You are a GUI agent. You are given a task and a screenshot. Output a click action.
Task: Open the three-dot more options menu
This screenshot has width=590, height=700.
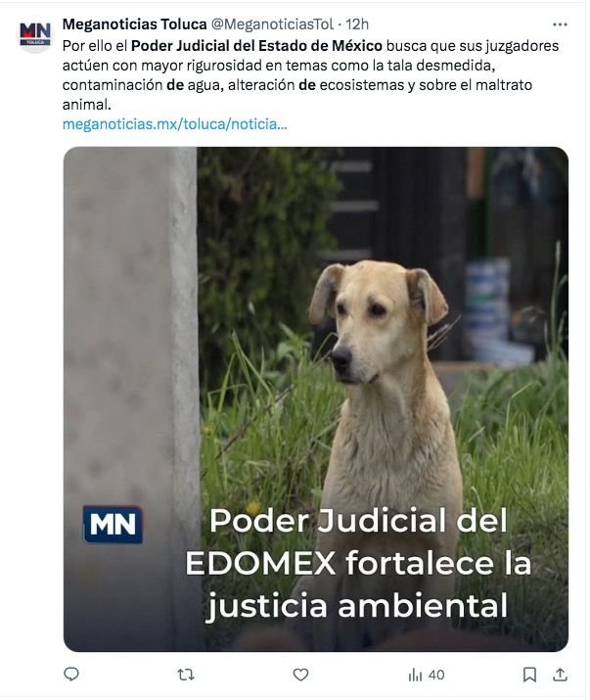(x=560, y=24)
